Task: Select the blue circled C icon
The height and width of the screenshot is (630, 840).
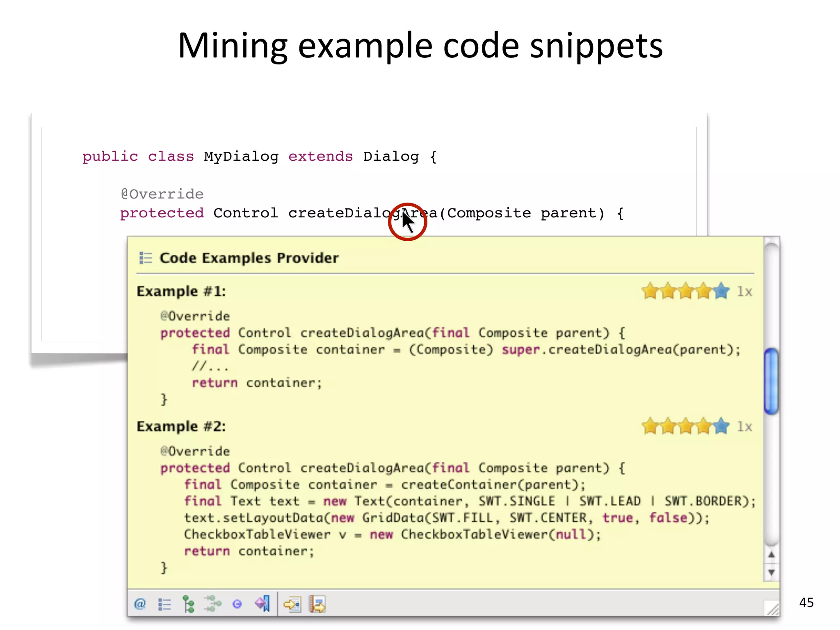Action: [237, 604]
